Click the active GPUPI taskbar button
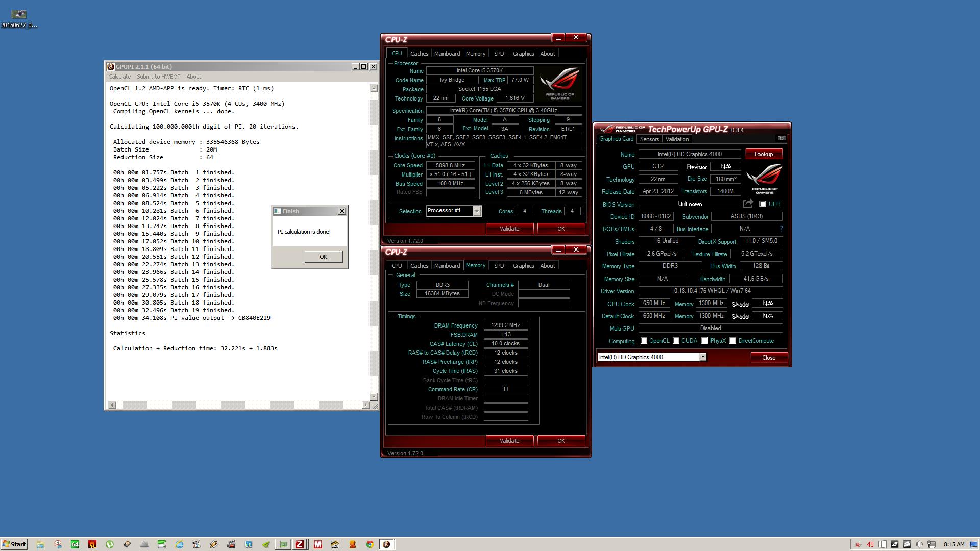Viewport: 980px width, 551px height. point(386,544)
